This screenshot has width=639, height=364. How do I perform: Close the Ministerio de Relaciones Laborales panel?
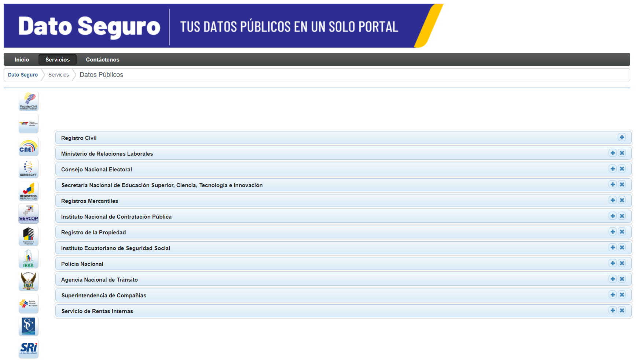tap(622, 153)
